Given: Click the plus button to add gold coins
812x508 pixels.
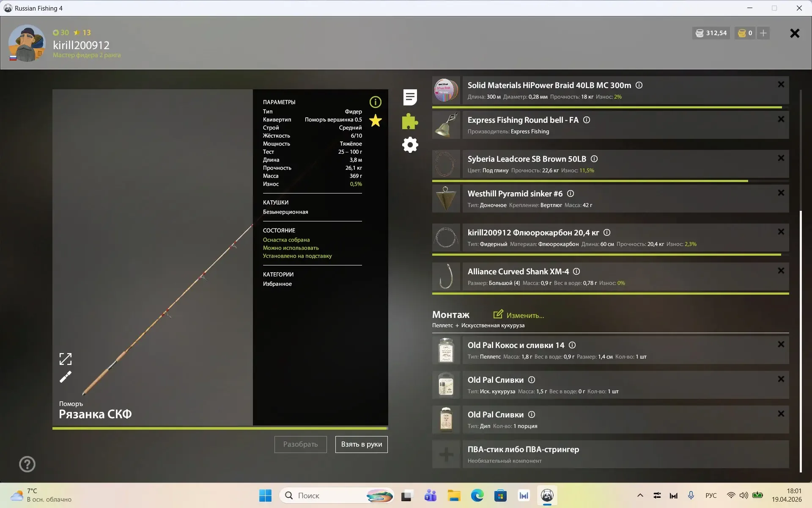Looking at the screenshot, I should coord(763,33).
